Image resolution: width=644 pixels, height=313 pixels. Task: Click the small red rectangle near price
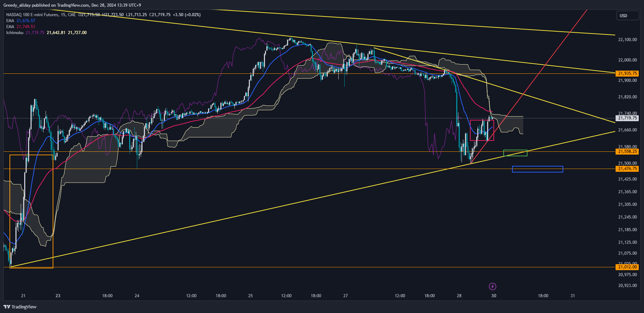pyautogui.click(x=482, y=130)
